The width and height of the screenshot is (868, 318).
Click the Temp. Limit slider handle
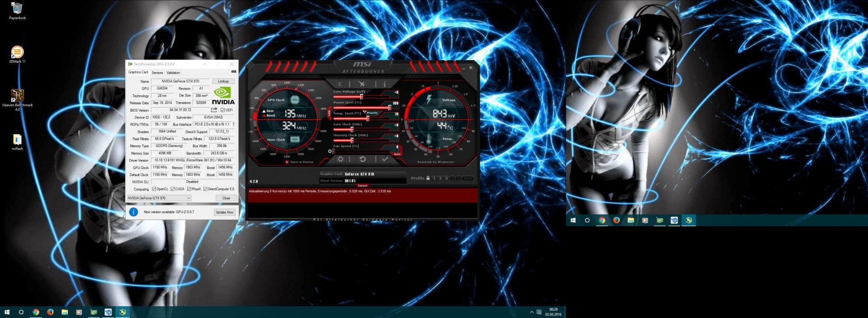pyautogui.click(x=368, y=118)
